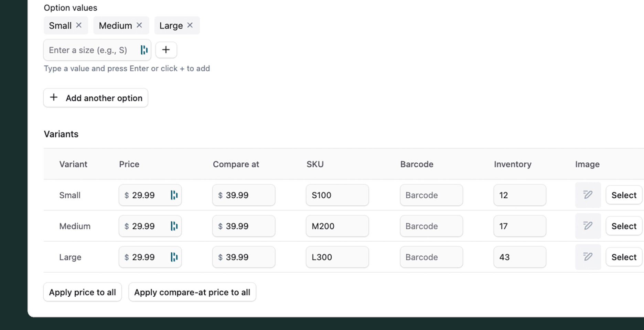
Task: Remove the Small option value tag
Action: 79,25
